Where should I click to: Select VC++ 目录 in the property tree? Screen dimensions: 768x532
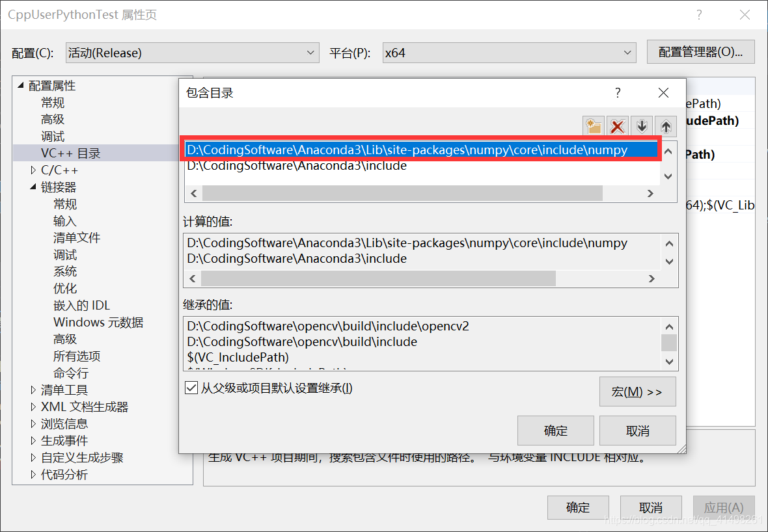point(70,153)
